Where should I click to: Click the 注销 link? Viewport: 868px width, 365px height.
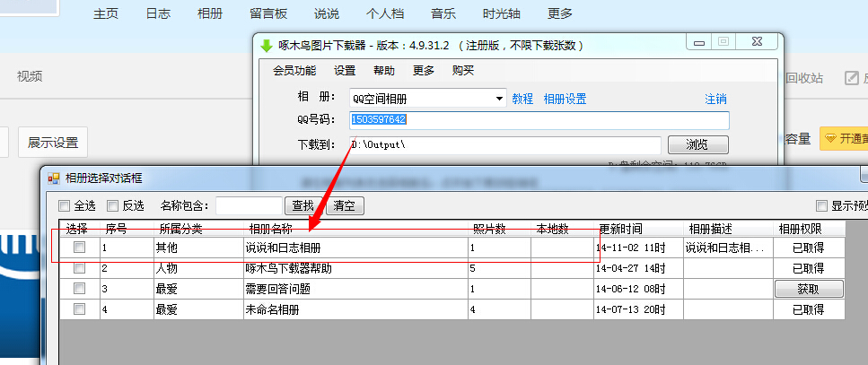point(715,99)
